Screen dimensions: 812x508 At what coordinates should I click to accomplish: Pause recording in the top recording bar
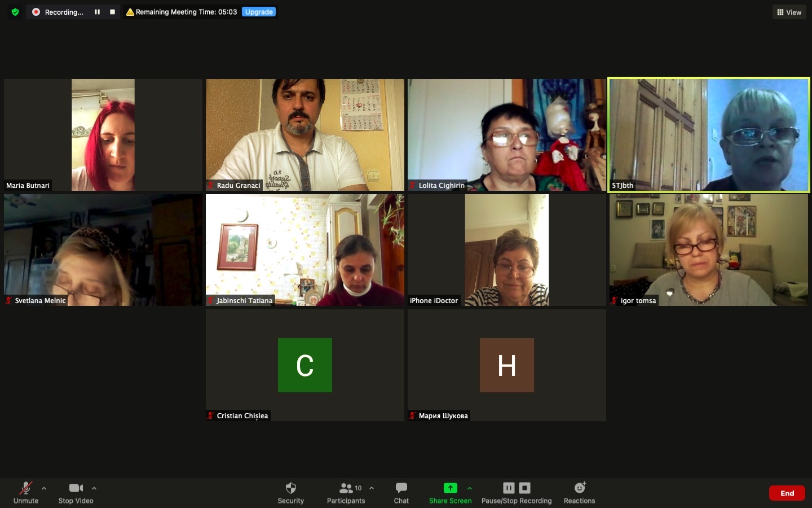97,12
